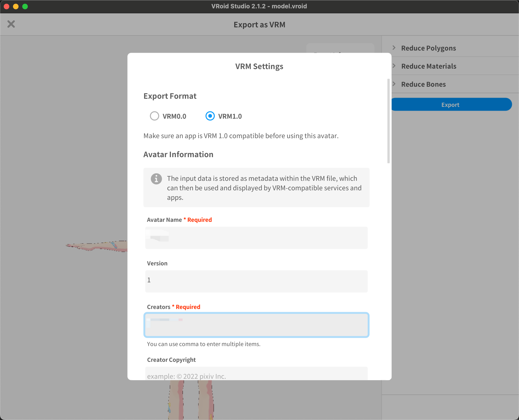Close the Export as VRM screen

click(11, 24)
